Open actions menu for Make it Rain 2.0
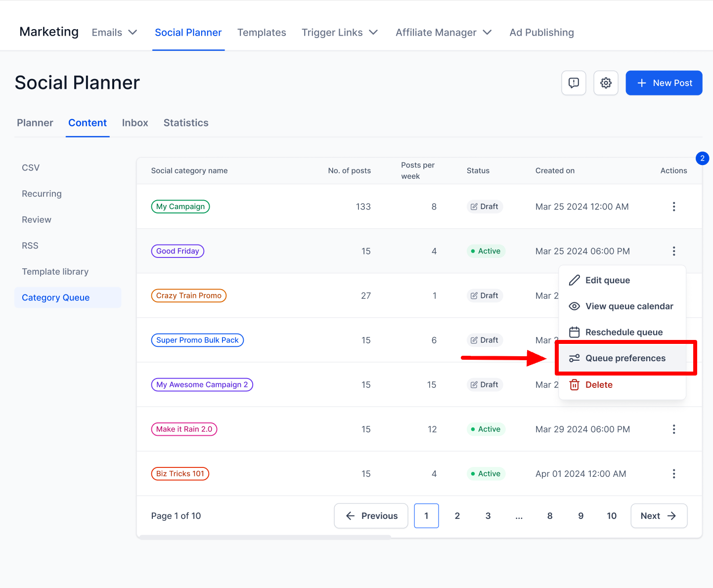Image resolution: width=713 pixels, height=588 pixels. coord(673,429)
